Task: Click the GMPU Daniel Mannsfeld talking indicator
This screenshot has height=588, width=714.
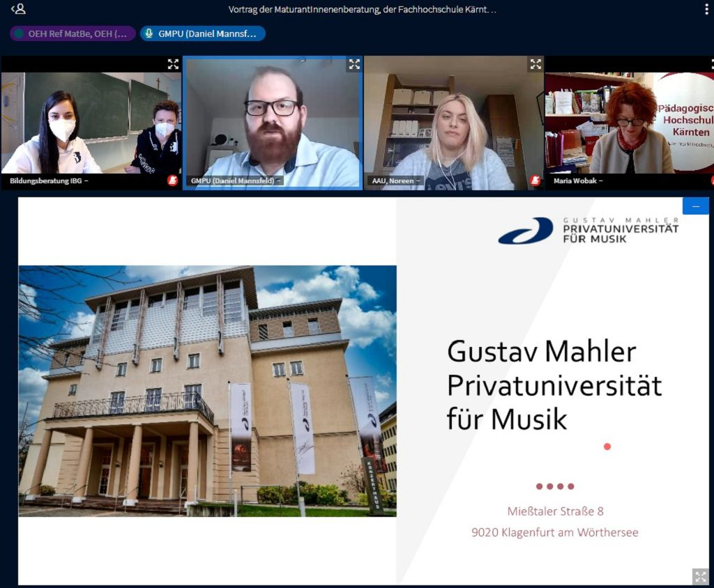Action: (x=203, y=33)
